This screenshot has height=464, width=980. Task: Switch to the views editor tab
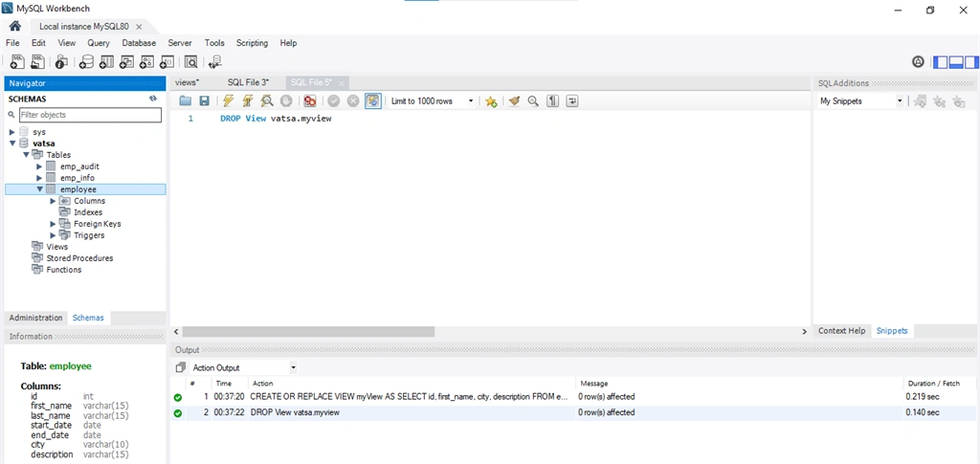click(188, 82)
